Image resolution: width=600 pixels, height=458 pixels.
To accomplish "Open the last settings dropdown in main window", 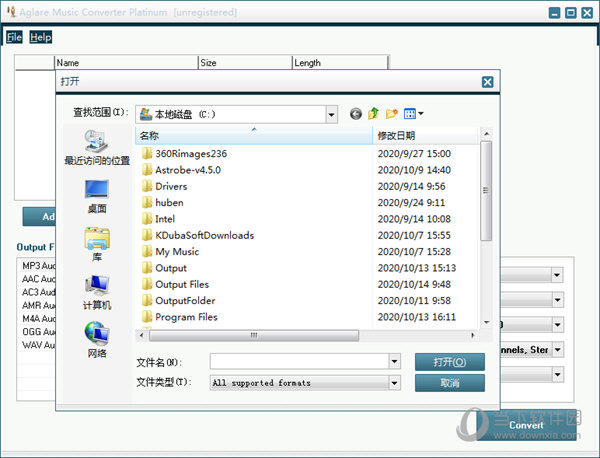I will click(x=557, y=374).
